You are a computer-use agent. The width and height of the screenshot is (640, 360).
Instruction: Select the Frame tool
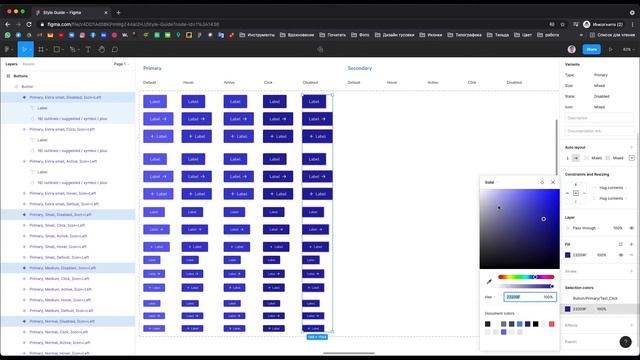pos(41,49)
